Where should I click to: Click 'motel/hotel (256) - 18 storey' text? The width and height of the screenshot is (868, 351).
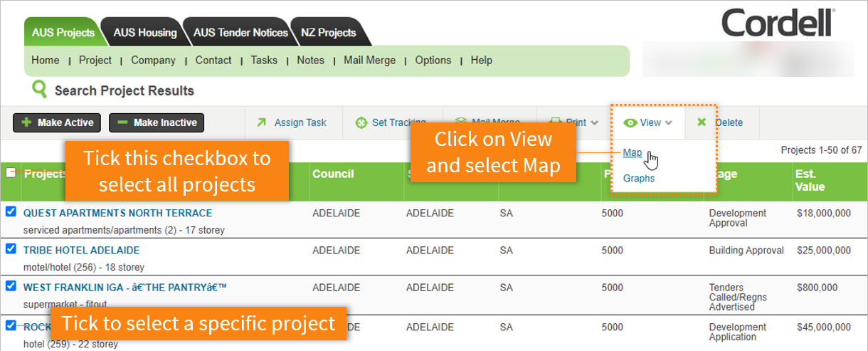[x=84, y=267]
